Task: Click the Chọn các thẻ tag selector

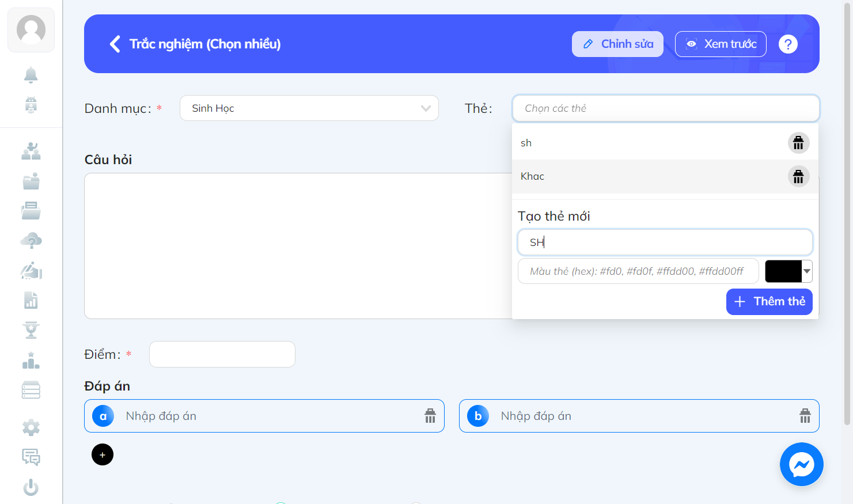Action: tap(666, 108)
